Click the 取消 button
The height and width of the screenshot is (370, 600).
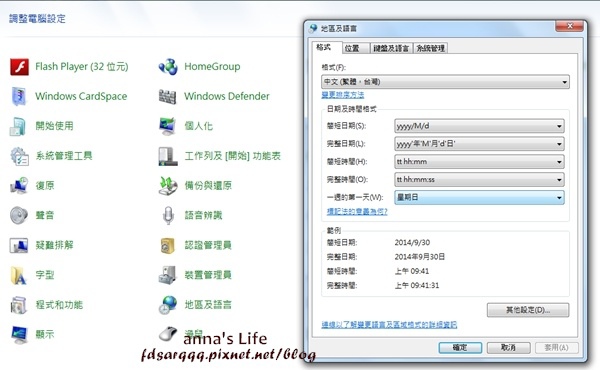(508, 348)
